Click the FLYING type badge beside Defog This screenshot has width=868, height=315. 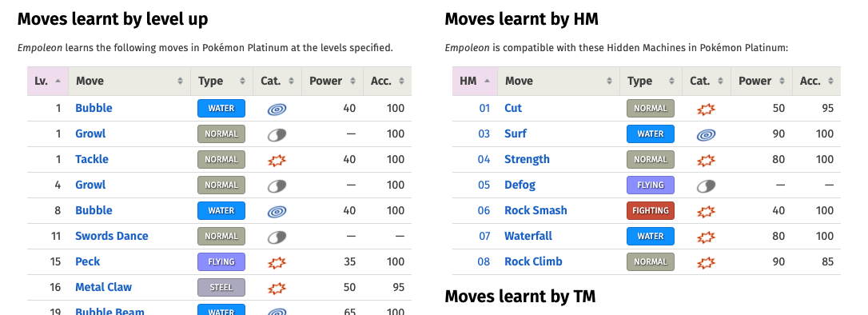pyautogui.click(x=651, y=185)
